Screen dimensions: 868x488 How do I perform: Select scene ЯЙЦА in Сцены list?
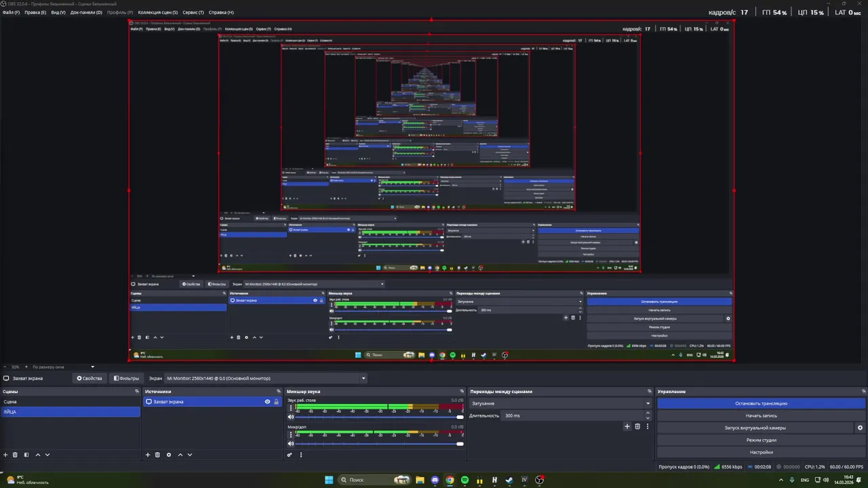click(70, 411)
